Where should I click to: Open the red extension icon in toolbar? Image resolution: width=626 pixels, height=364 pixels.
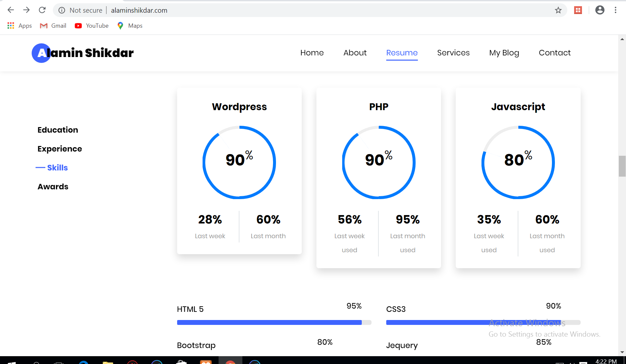pos(578,10)
